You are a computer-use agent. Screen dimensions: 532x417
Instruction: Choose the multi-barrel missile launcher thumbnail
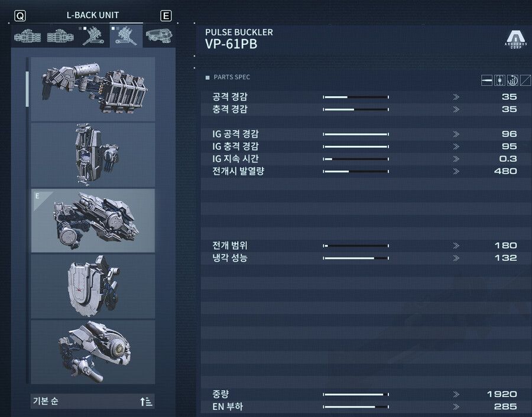pyautogui.click(x=93, y=89)
